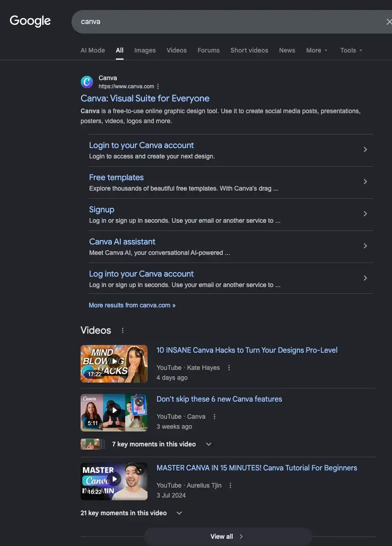Click the View all videos button
This screenshot has width=392, height=546.
point(228,536)
